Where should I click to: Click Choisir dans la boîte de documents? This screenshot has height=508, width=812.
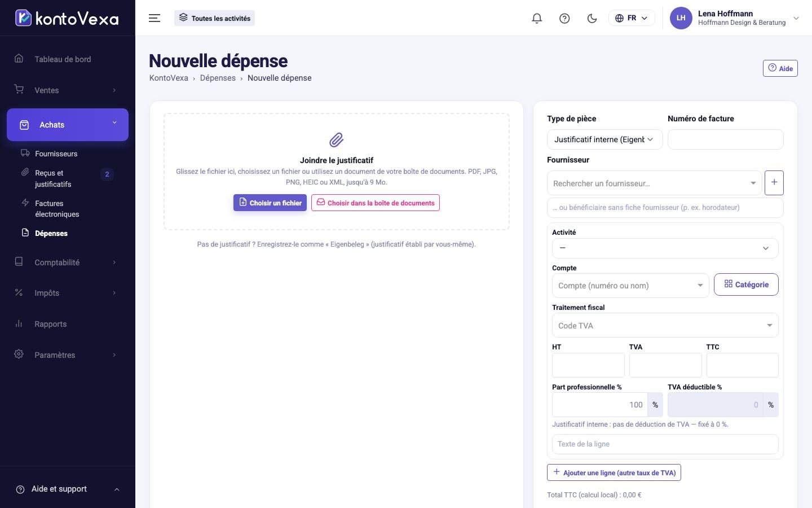(376, 203)
